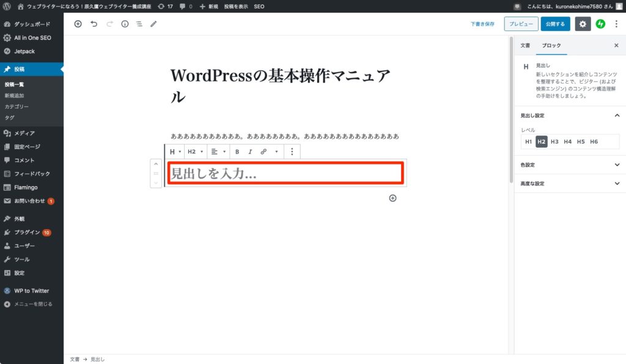626x364 pixels.
Task: Save draft with 下書き保存
Action: (482, 24)
